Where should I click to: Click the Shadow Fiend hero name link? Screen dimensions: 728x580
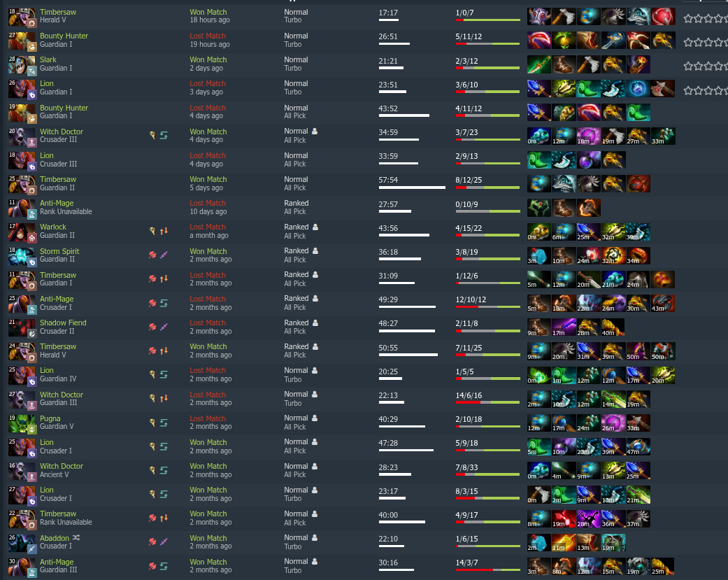pyautogui.click(x=63, y=323)
